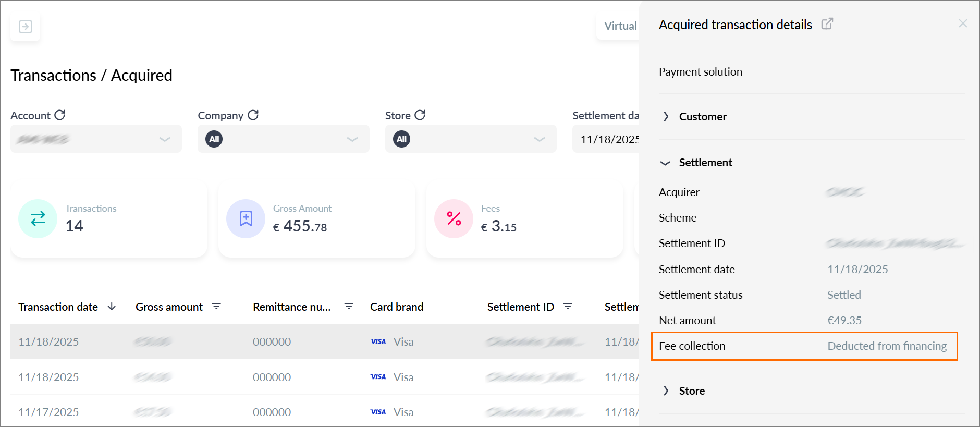This screenshot has width=980, height=427.
Task: Open the sidebar expand arrow icon
Action: tap(25, 27)
